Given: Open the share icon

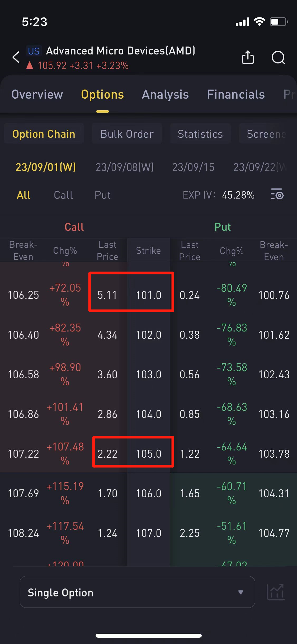Looking at the screenshot, I should click(x=248, y=57).
